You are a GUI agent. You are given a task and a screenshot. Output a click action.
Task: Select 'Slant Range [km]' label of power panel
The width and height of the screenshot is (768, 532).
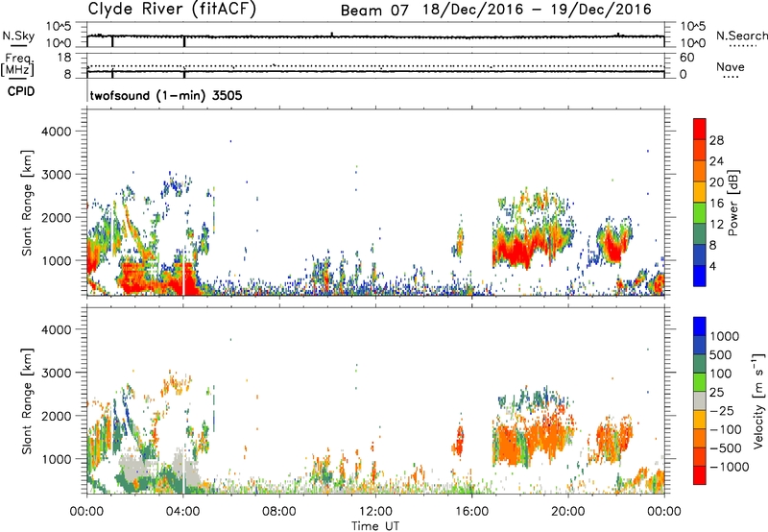(27, 203)
